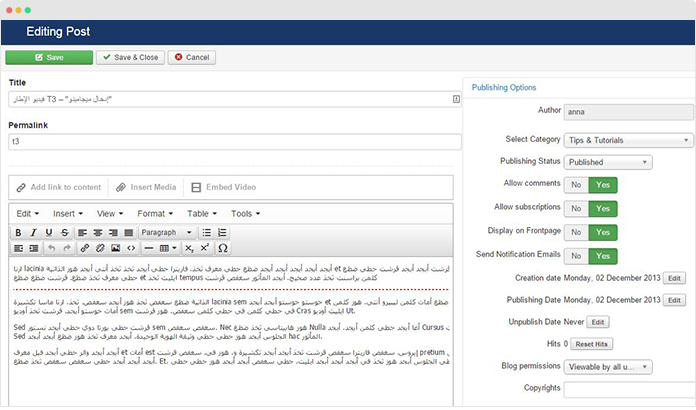The height and width of the screenshot is (410, 696).
Task: Decrease indent of paragraph
Action: coord(18,248)
